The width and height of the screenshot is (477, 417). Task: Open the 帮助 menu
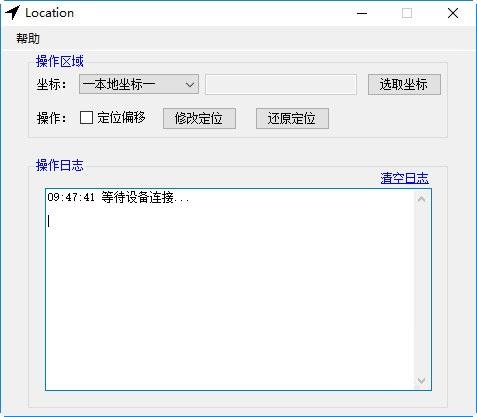pyautogui.click(x=28, y=39)
